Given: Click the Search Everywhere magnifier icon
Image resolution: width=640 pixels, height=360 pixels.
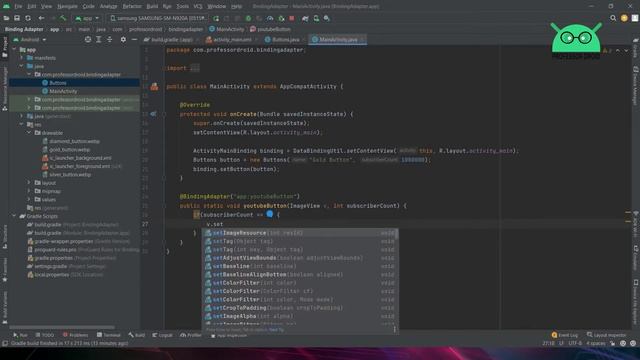Looking at the screenshot, I should point(613,18).
